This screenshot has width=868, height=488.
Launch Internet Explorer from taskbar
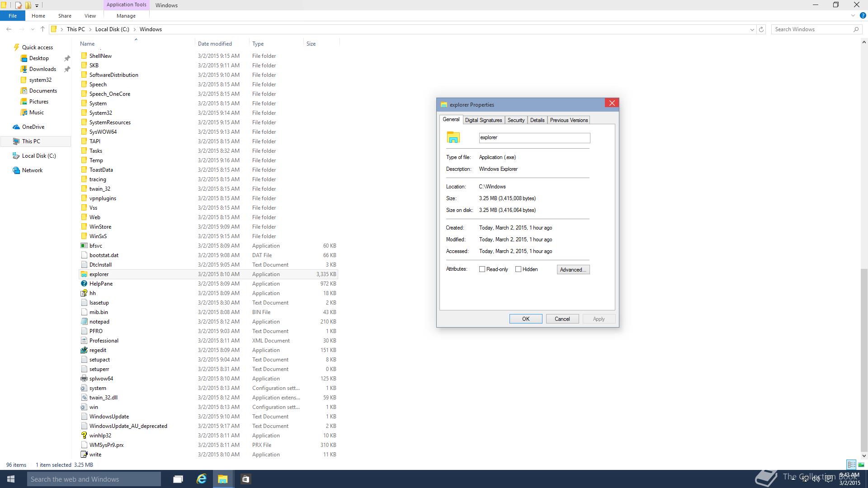click(x=201, y=479)
